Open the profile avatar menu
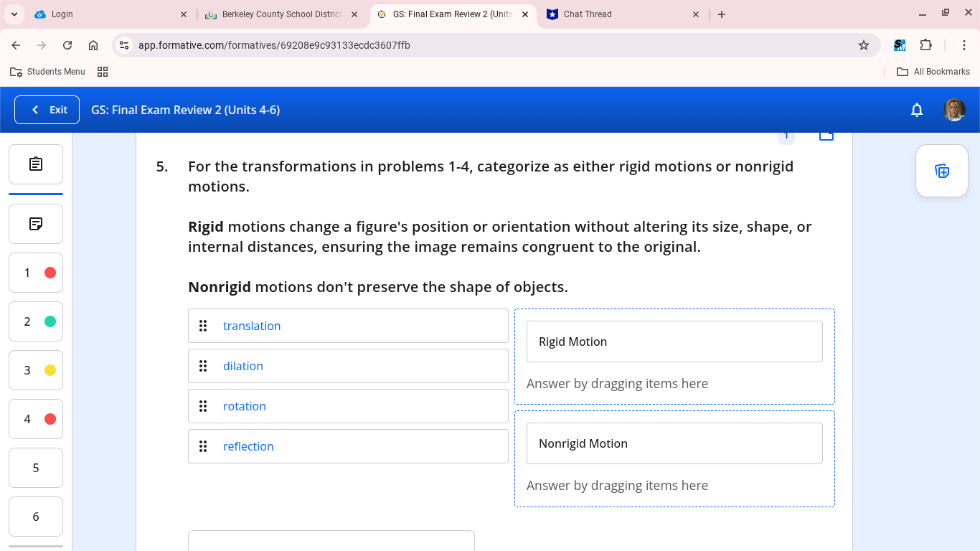Viewport: 980px width, 551px height. [x=954, y=110]
